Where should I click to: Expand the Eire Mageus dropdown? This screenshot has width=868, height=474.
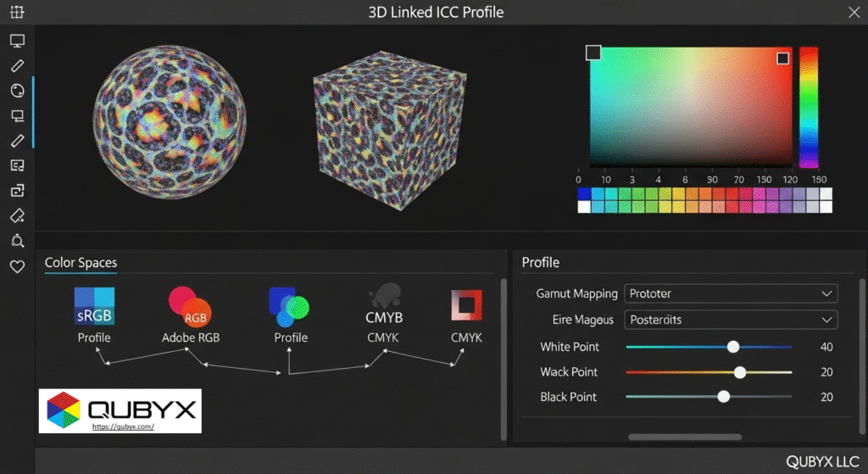pyautogui.click(x=731, y=320)
